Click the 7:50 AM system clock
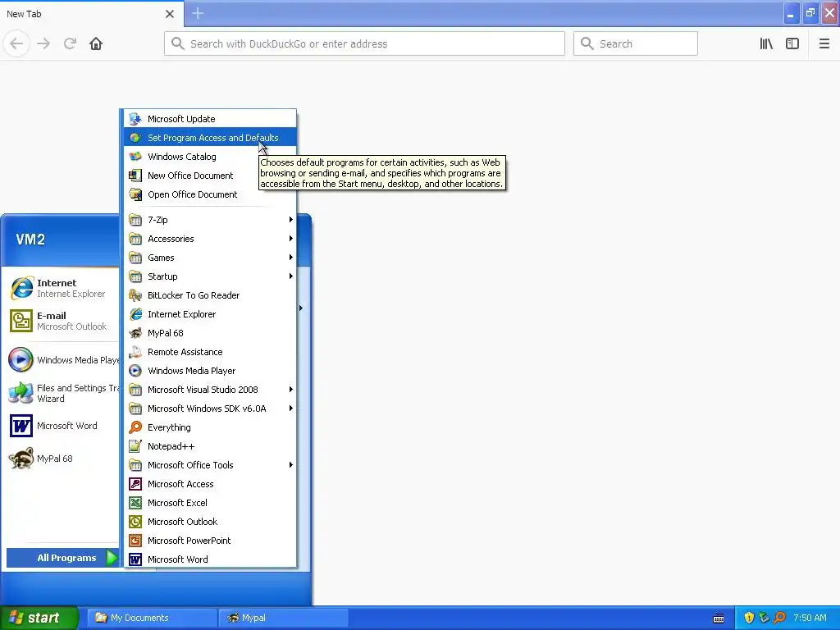Screen dimensions: 840x630 [810, 618]
